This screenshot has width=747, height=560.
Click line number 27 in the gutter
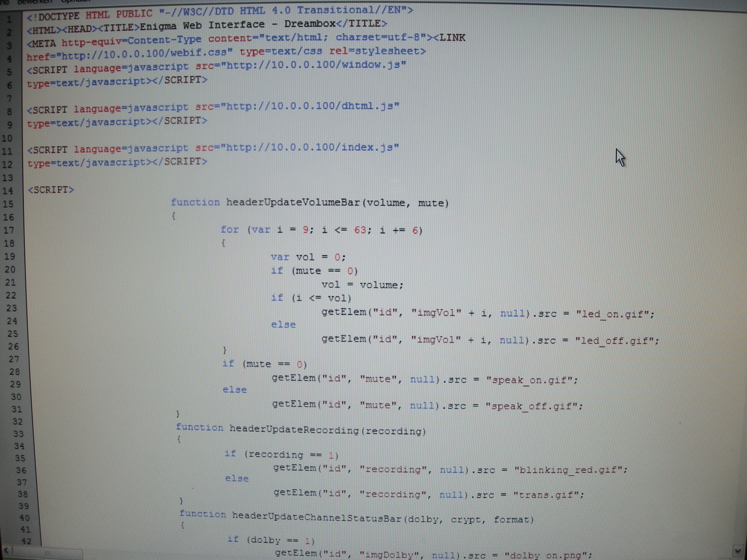[x=14, y=359]
